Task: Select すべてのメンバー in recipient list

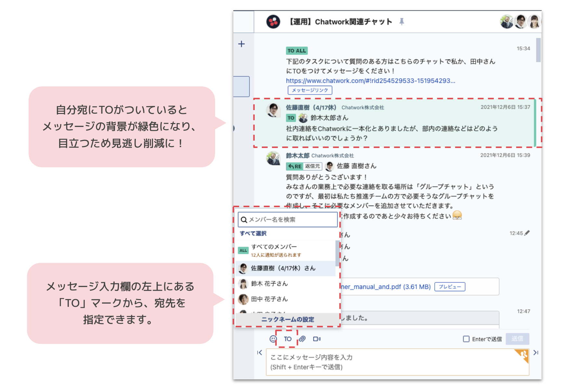Action: click(285, 250)
